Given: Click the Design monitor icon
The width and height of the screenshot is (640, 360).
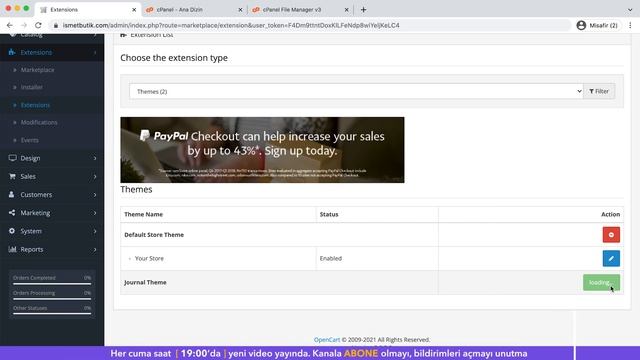Looking at the screenshot, I should [x=12, y=158].
